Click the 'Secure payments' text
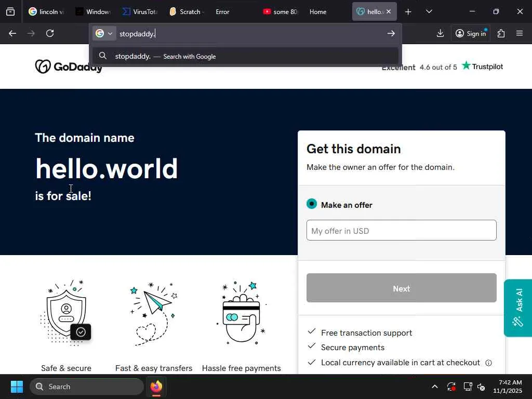532x399 pixels. [x=353, y=348]
